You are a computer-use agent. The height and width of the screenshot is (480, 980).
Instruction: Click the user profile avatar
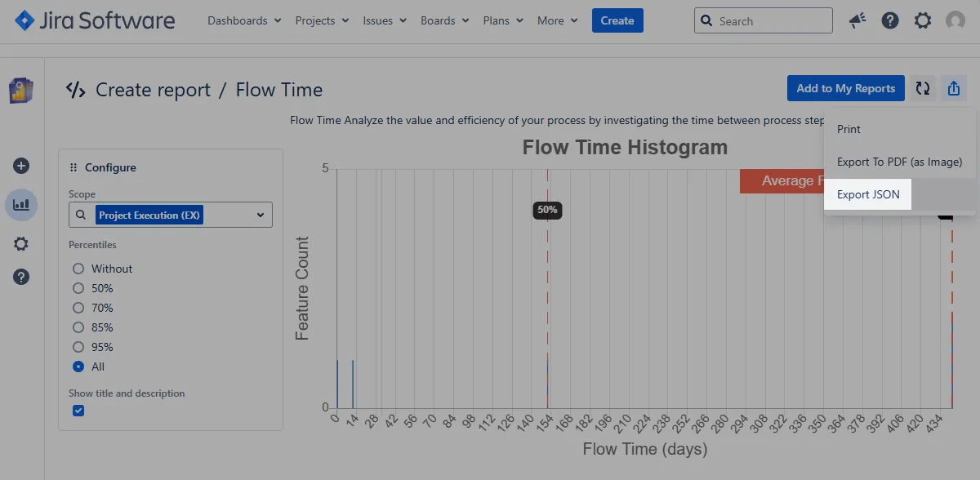(x=955, y=21)
